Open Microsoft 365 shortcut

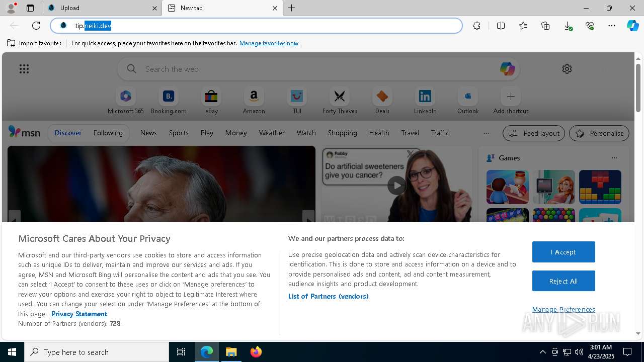pyautogui.click(x=126, y=101)
